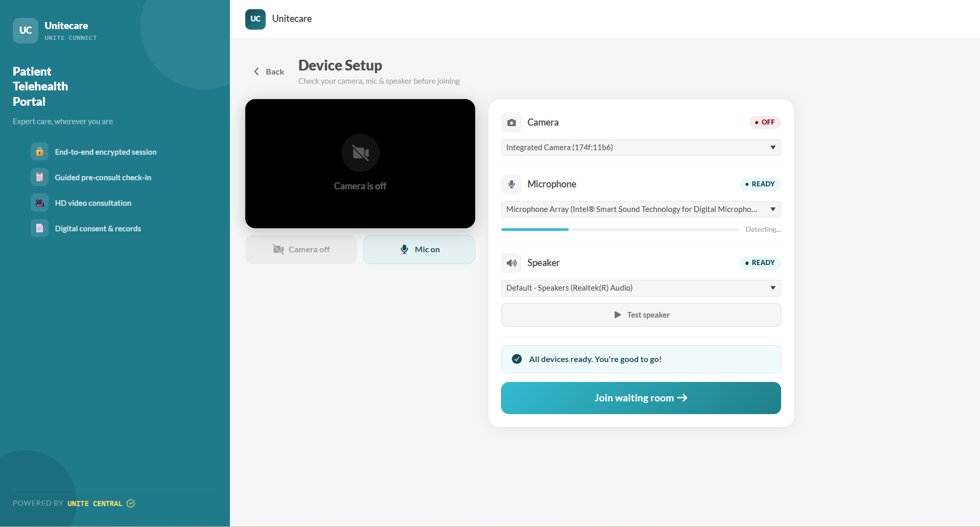Click 'Camera is off' text in preview
The height and width of the screenshot is (527, 980).
tap(360, 186)
